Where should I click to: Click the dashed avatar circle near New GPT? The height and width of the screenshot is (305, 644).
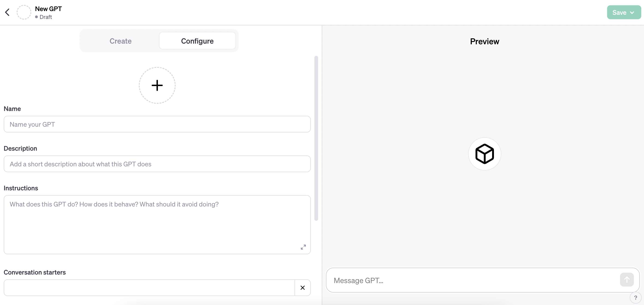24,12
